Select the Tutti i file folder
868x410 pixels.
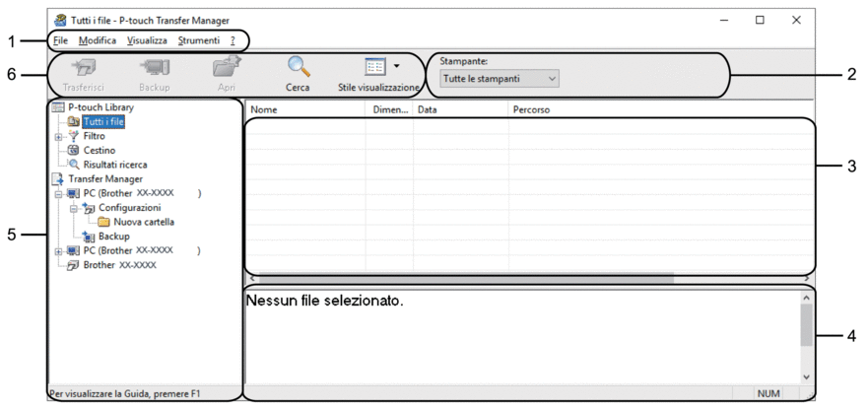tap(103, 121)
